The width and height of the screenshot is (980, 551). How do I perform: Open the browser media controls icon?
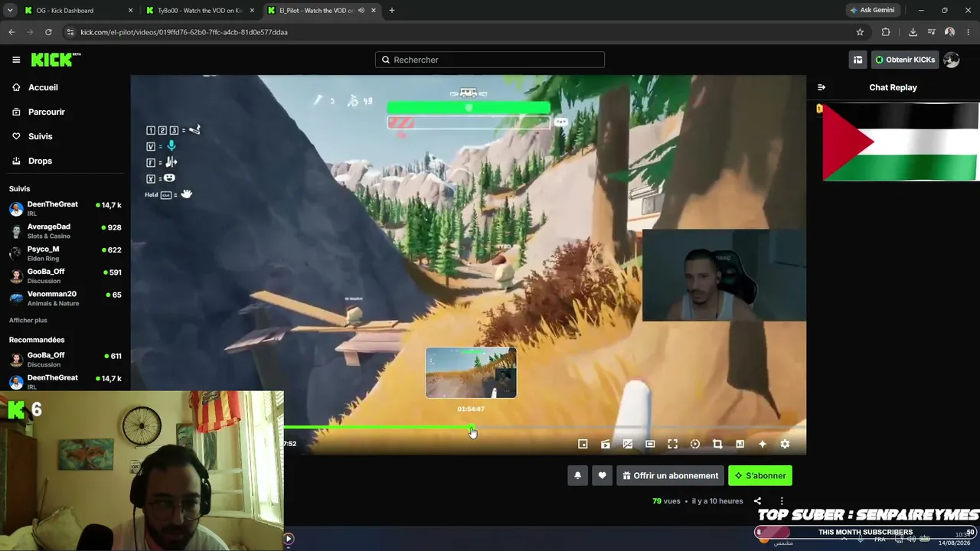(x=931, y=32)
